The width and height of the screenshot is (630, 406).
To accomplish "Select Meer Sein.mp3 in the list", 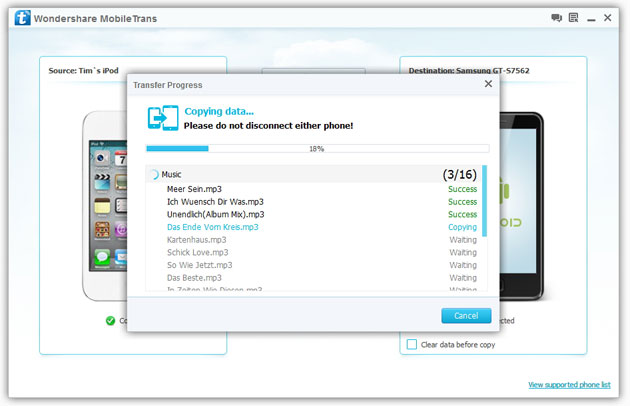I will [194, 189].
